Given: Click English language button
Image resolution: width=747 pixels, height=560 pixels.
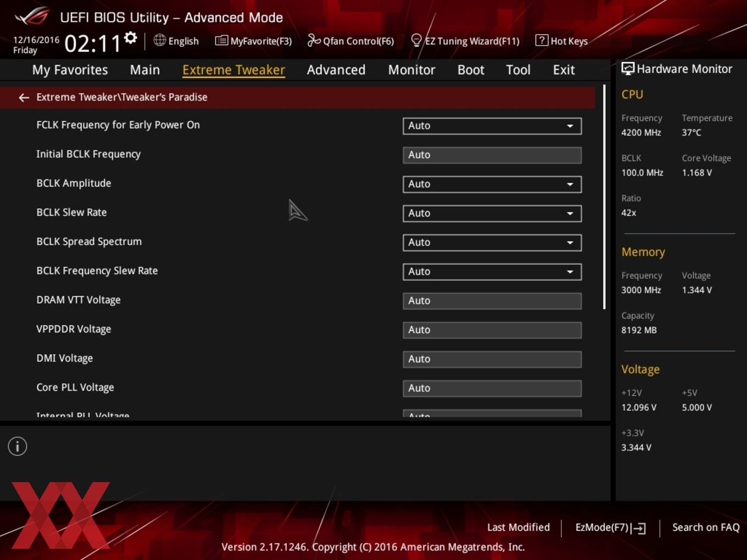Looking at the screenshot, I should (176, 41).
